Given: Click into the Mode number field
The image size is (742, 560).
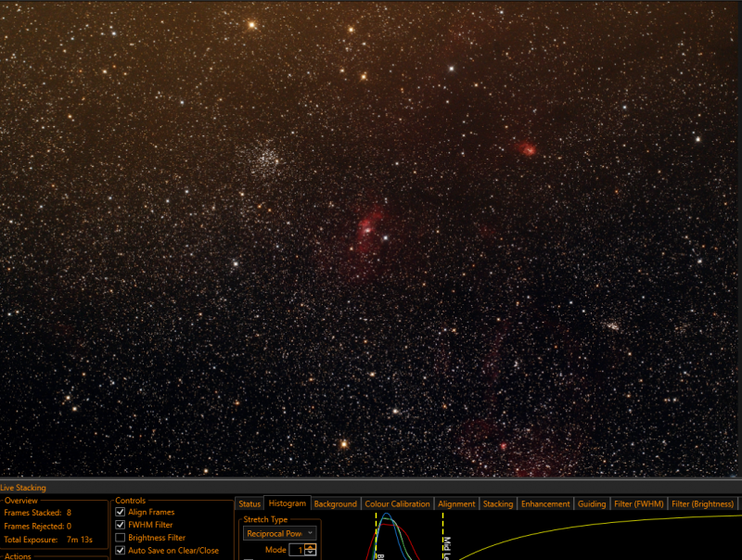Looking at the screenshot, I should (297, 550).
